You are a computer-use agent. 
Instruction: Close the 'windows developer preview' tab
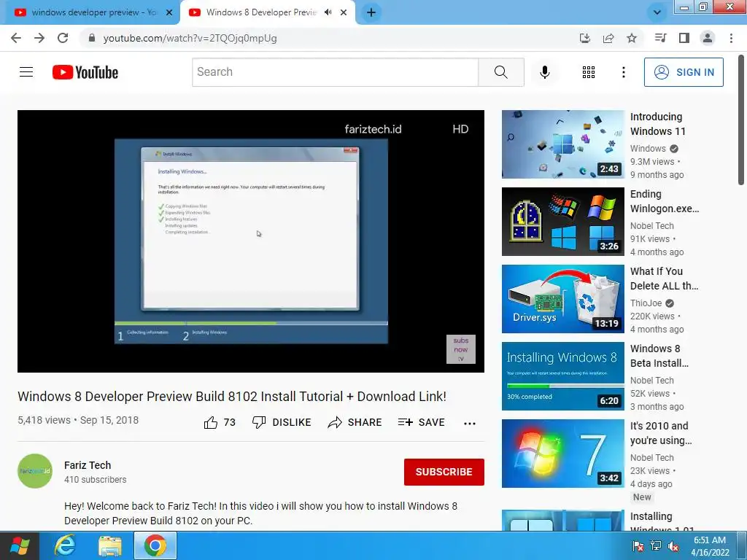coord(169,12)
